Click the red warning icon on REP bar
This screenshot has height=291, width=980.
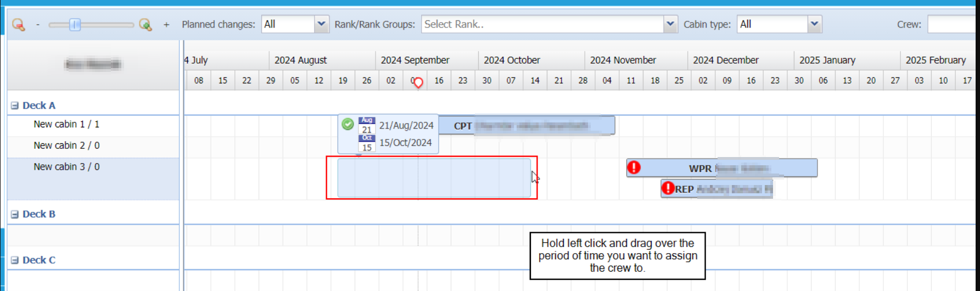(x=668, y=188)
